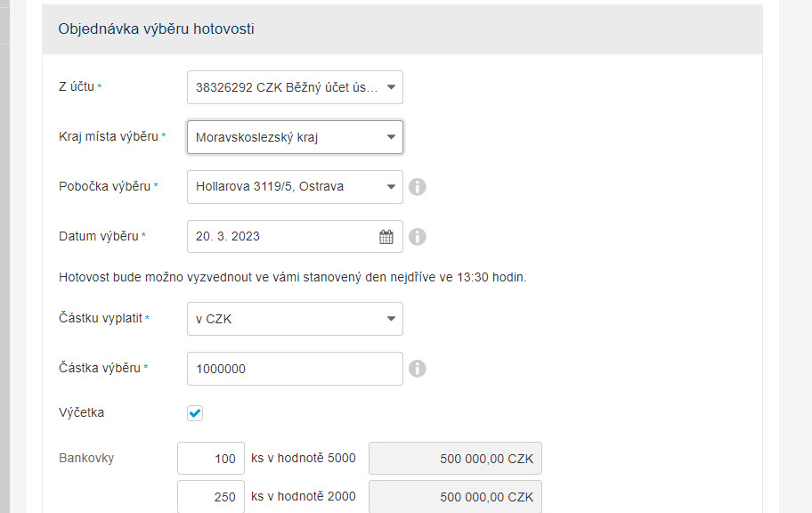The width and height of the screenshot is (812, 513).
Task: Show info icon next to Pobočka výběru
Action: 418,186
